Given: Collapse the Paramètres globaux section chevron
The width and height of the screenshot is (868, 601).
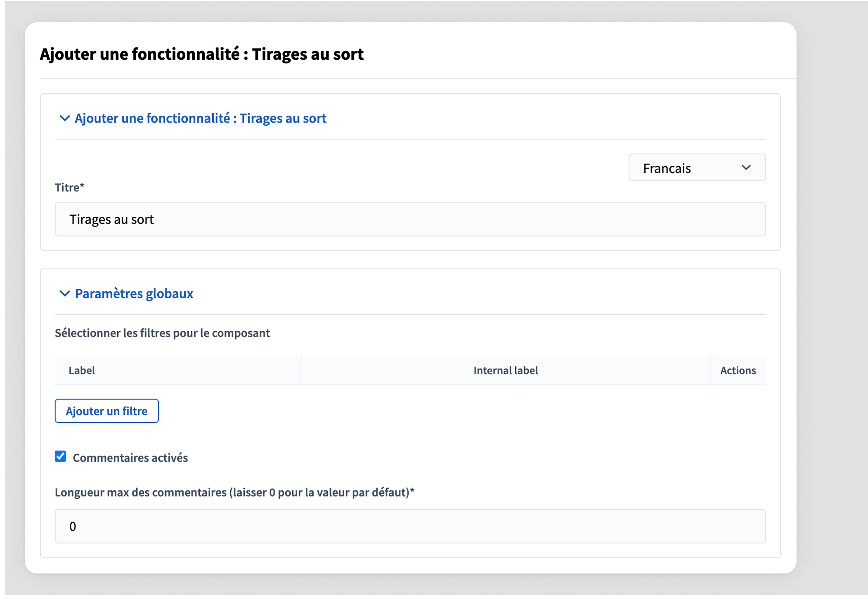Looking at the screenshot, I should [64, 294].
